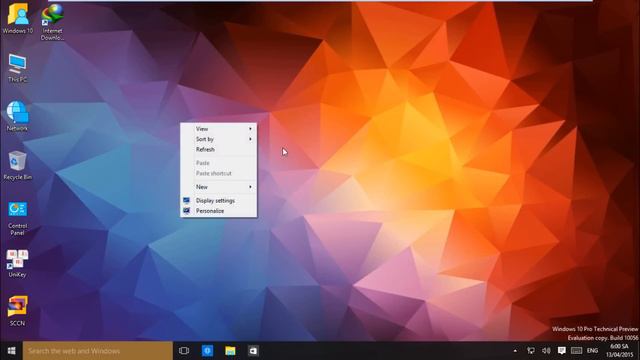This screenshot has width=640, height=360.
Task: Open the Sort by submenu
Action: tap(218, 139)
